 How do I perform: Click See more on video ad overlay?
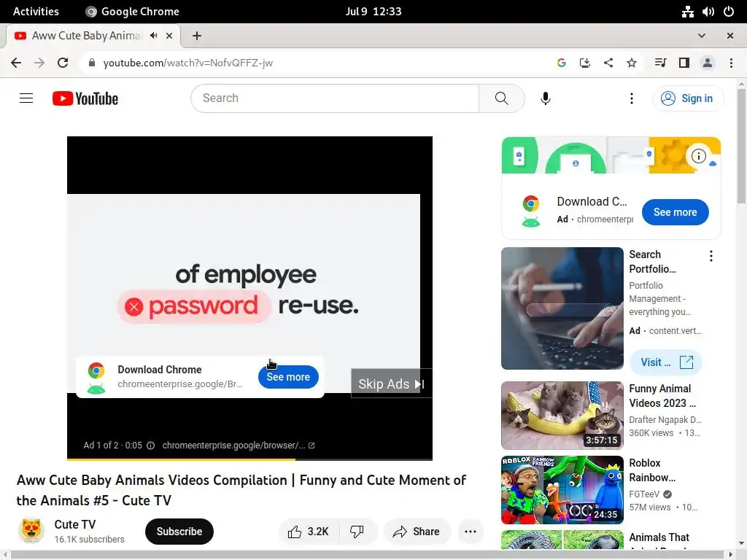(288, 377)
